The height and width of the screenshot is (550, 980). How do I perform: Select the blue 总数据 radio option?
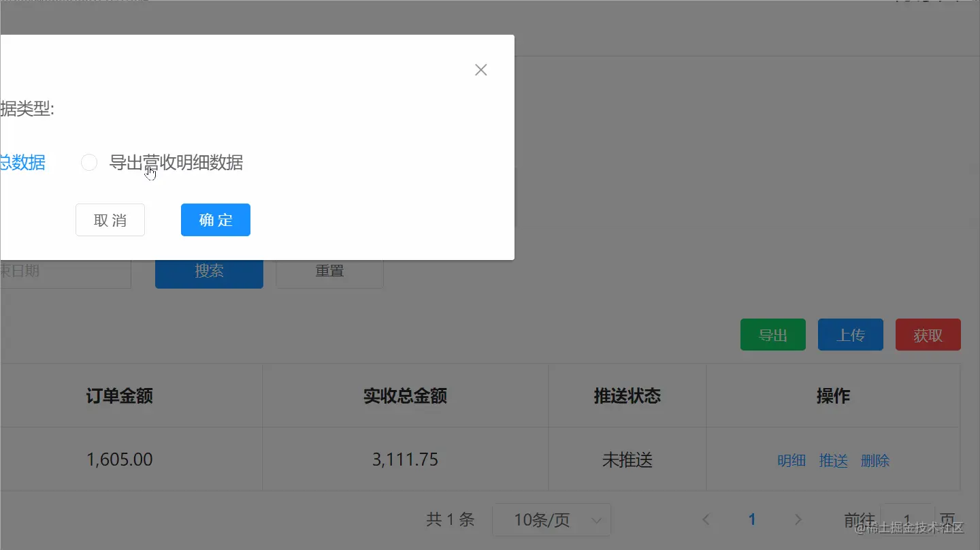click(x=21, y=163)
